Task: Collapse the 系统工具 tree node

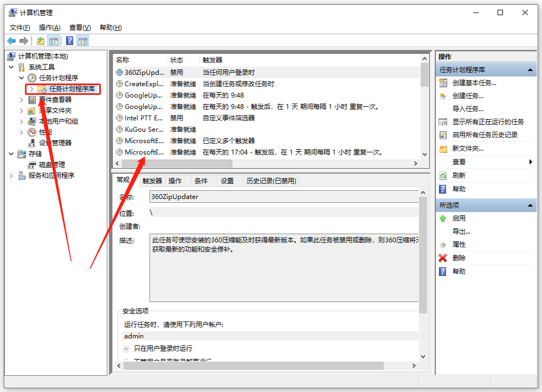Action: coord(11,67)
